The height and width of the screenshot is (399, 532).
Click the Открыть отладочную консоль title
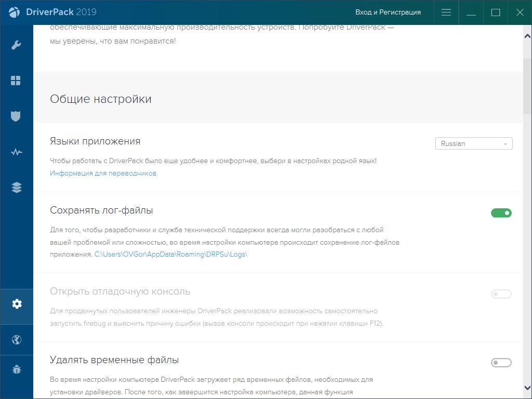120,291
